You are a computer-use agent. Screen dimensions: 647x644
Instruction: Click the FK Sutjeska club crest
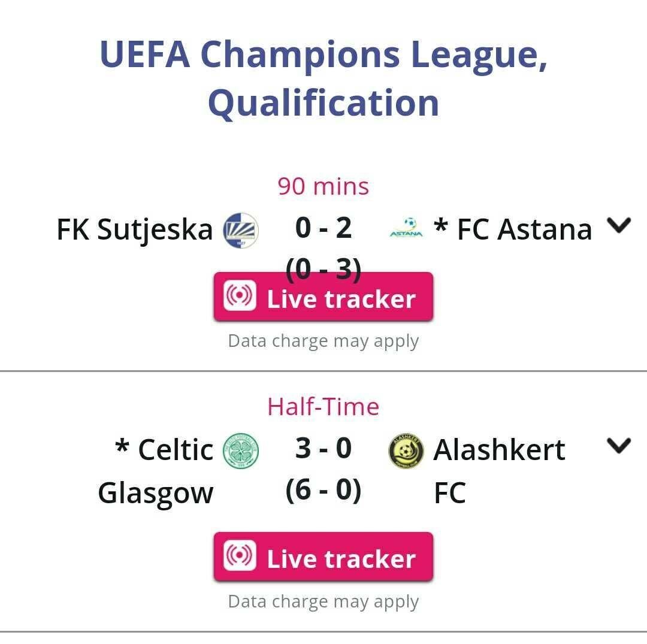click(240, 230)
